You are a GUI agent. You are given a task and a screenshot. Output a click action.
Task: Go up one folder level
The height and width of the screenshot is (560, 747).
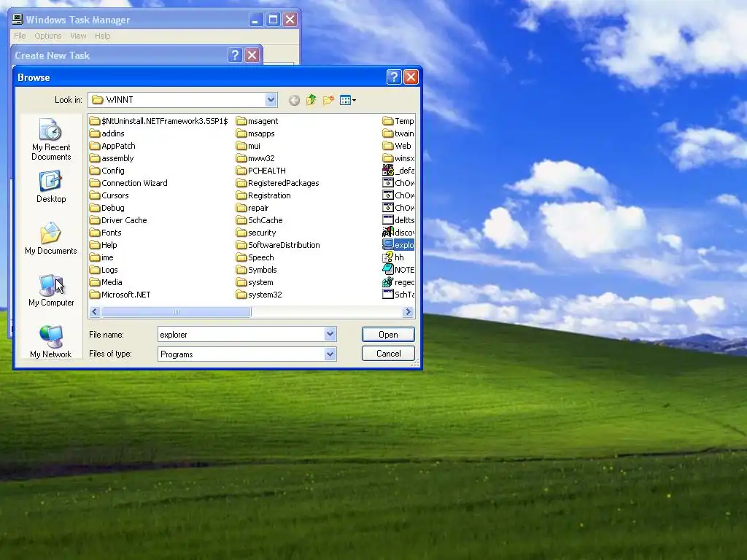point(311,100)
